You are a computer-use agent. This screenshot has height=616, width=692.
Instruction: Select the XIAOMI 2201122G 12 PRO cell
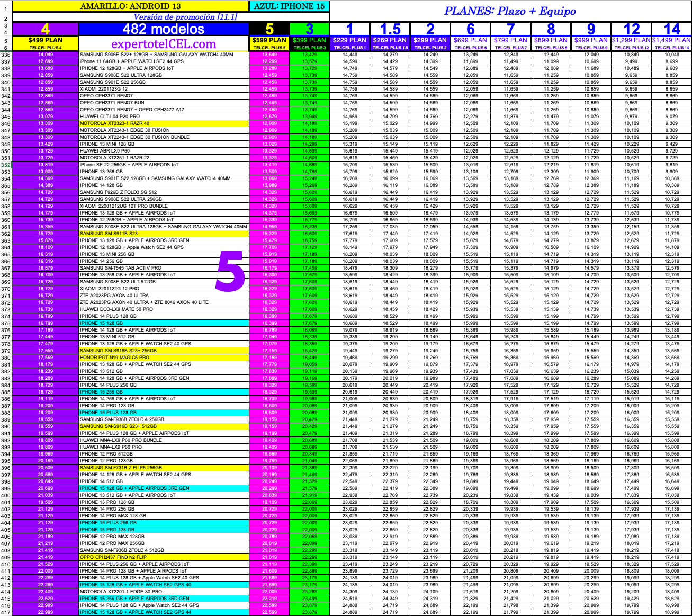point(164,289)
